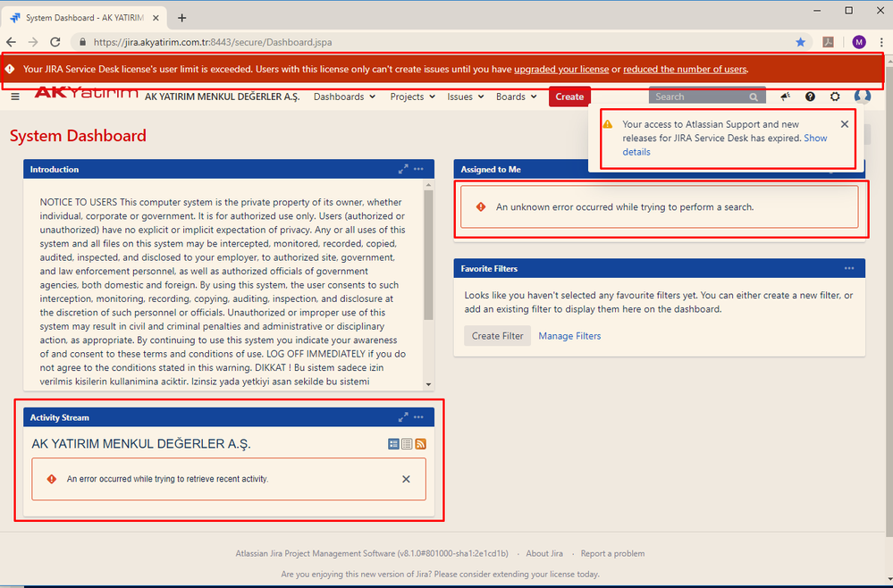Open Favorite Filters gadget options menu

point(849,268)
